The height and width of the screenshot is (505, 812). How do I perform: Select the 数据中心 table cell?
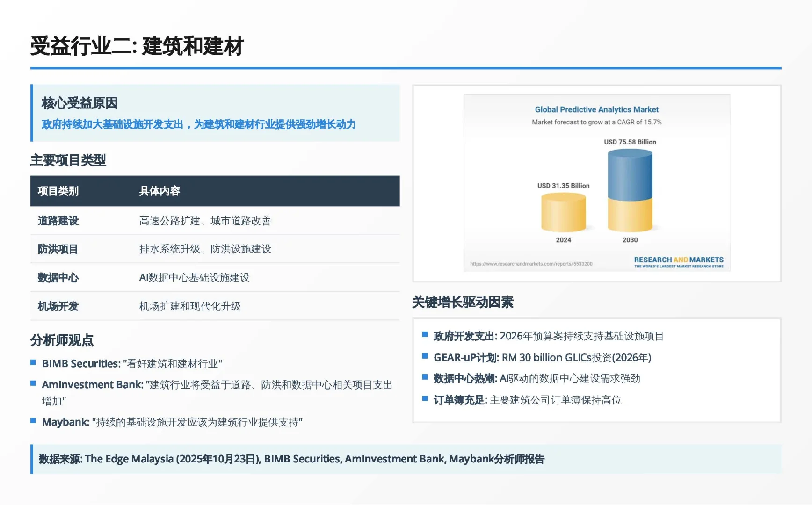coord(58,278)
